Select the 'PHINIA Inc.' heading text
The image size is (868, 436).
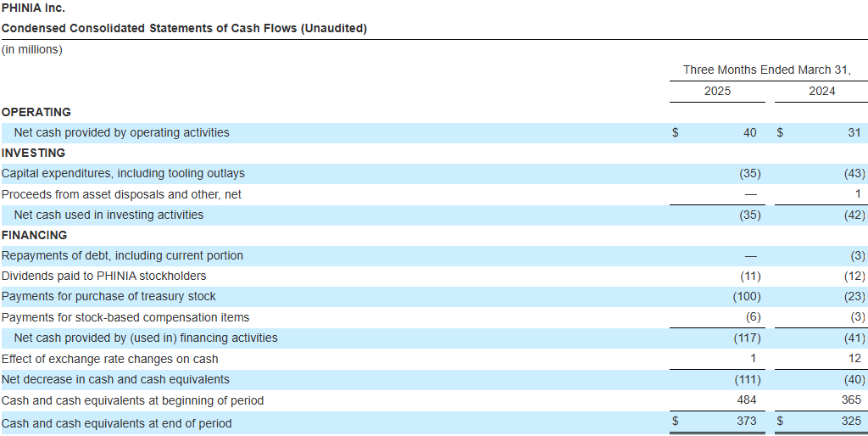click(33, 8)
